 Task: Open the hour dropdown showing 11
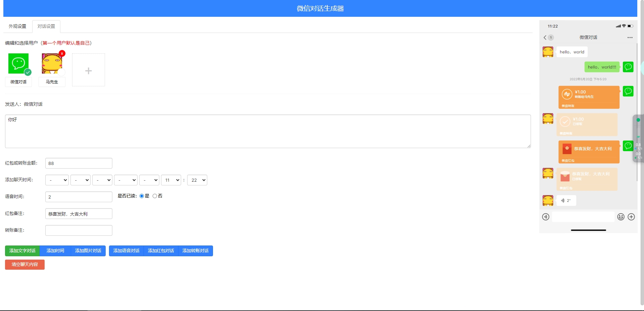point(171,180)
